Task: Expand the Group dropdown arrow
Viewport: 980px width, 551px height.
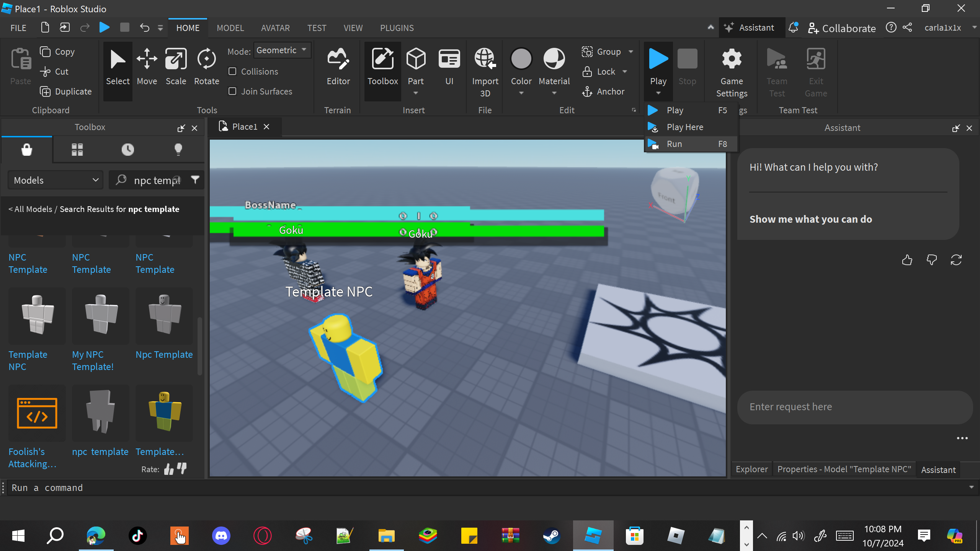Action: pos(631,52)
